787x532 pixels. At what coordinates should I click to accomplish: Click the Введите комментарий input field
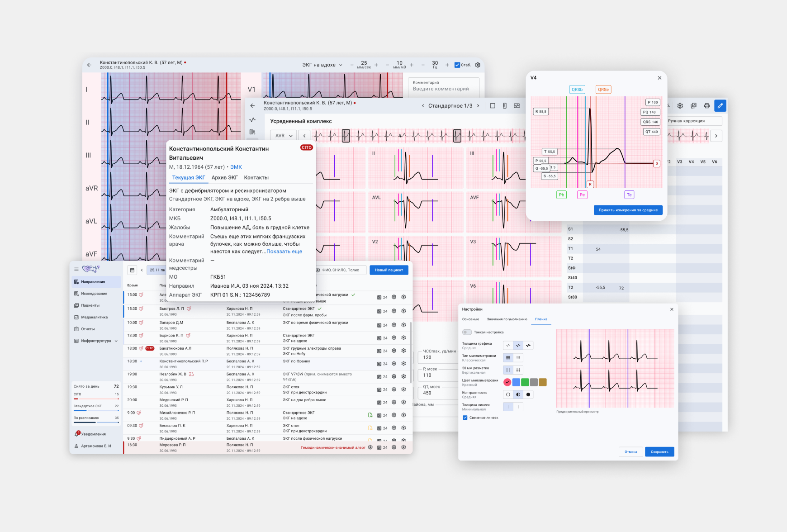[441, 89]
